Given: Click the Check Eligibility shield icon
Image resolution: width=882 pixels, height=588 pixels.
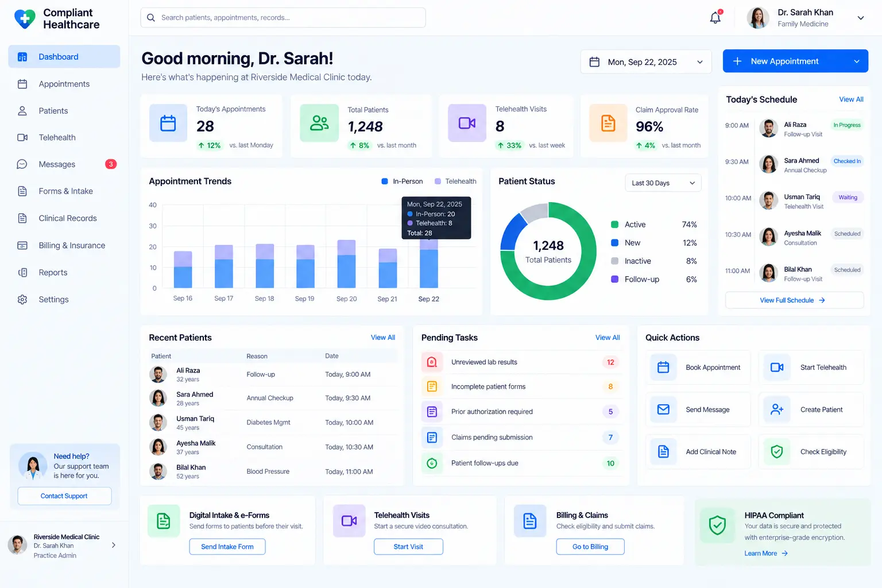Looking at the screenshot, I should pyautogui.click(x=777, y=452).
